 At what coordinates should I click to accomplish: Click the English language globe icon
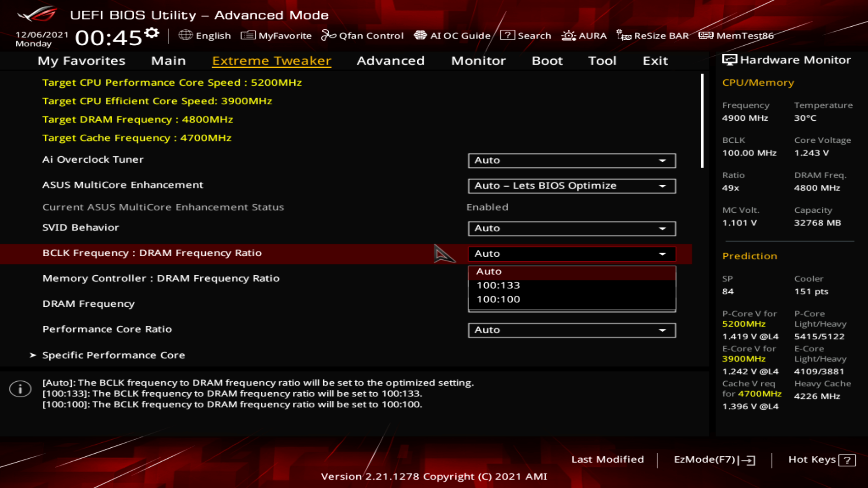185,35
